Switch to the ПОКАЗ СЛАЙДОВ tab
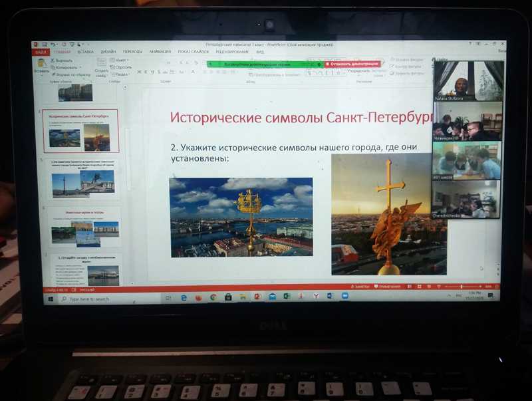This screenshot has width=532, height=401. point(194,52)
